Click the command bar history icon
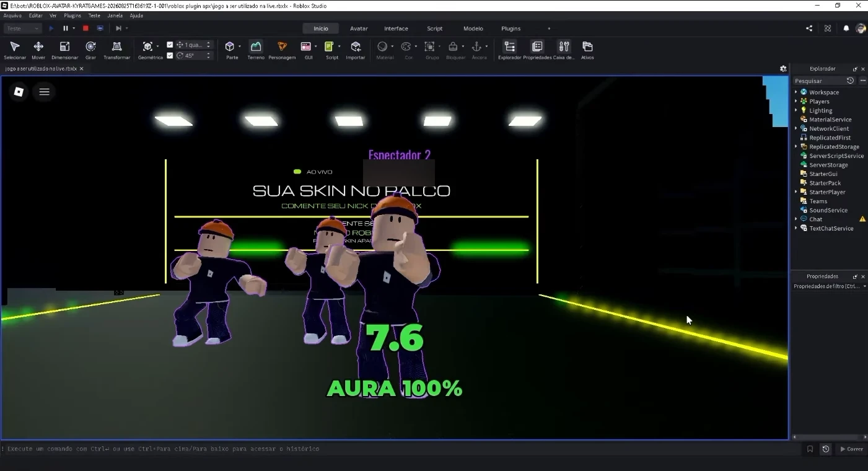868x471 pixels. click(x=826, y=449)
